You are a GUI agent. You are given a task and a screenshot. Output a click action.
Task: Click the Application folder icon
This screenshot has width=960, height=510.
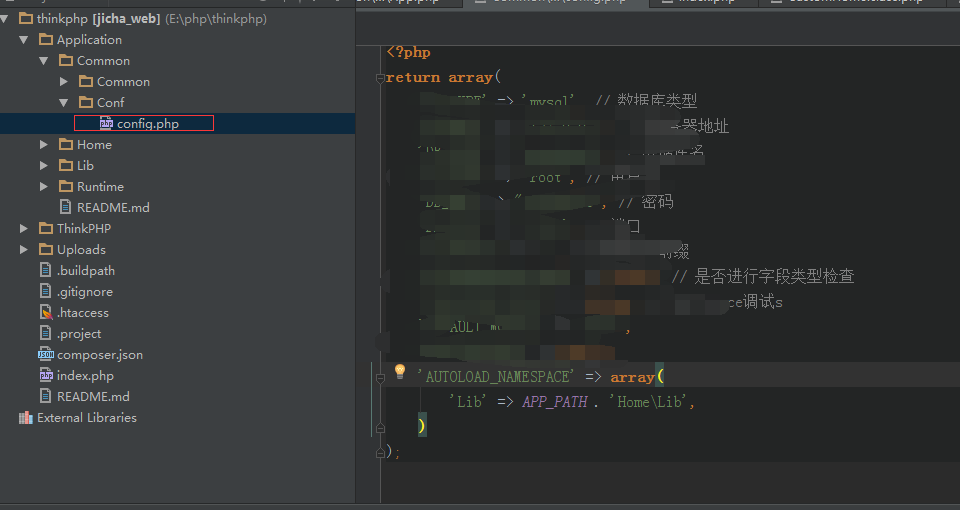click(x=46, y=40)
